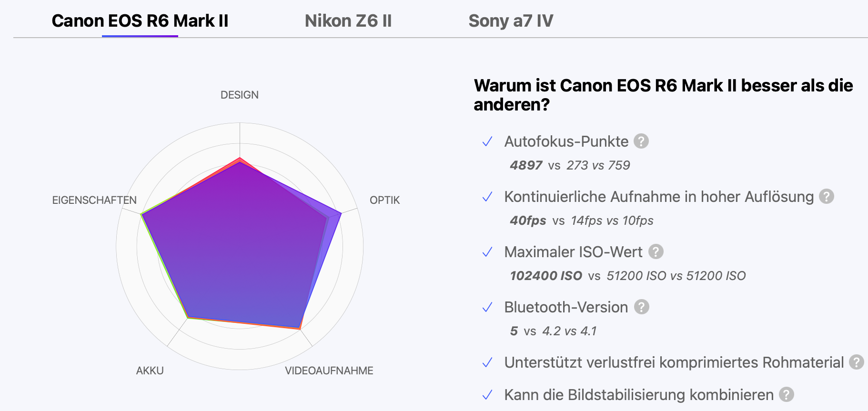Click help icon for verlustfrei komprimiertes Rohmaterial

(x=856, y=362)
